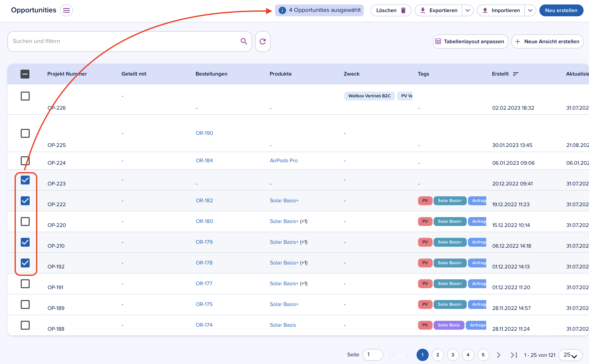Screen dimensions: 589x364
Task: Click the date 02.02.2023 18:32
Action: pyautogui.click(x=513, y=108)
